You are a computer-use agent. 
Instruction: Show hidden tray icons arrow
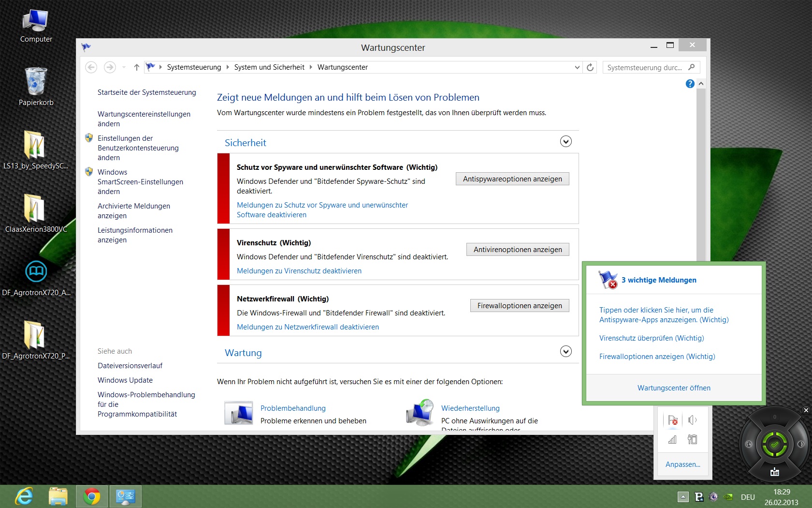(683, 497)
